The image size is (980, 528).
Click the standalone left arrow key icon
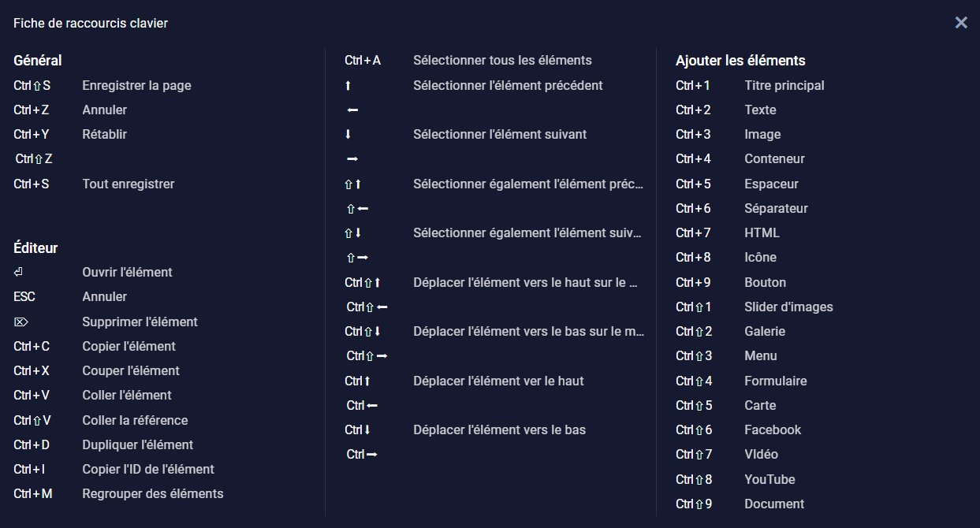(x=352, y=110)
